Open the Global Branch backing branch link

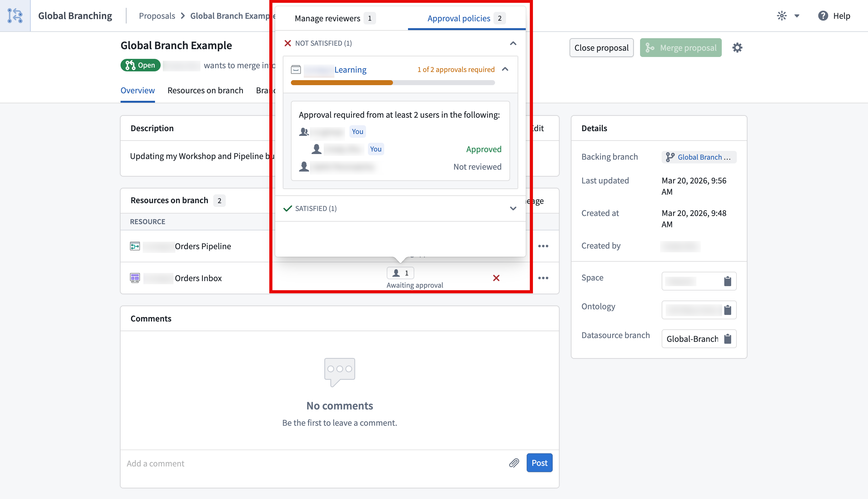click(699, 157)
